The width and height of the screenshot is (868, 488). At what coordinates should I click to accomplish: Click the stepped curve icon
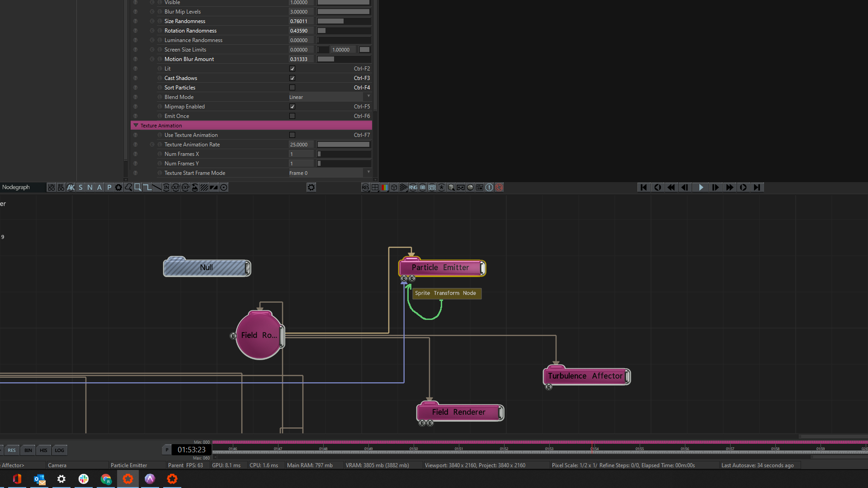pyautogui.click(x=147, y=188)
